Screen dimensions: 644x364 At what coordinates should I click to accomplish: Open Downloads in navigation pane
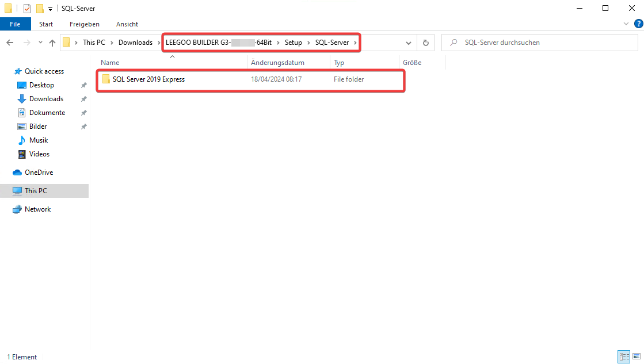[x=47, y=99]
